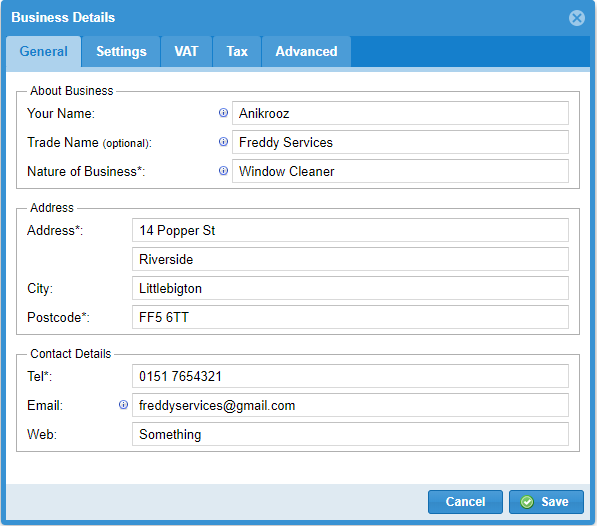Image resolution: width=597 pixels, height=526 pixels.
Task: Cancel editing business details
Action: tap(465, 502)
